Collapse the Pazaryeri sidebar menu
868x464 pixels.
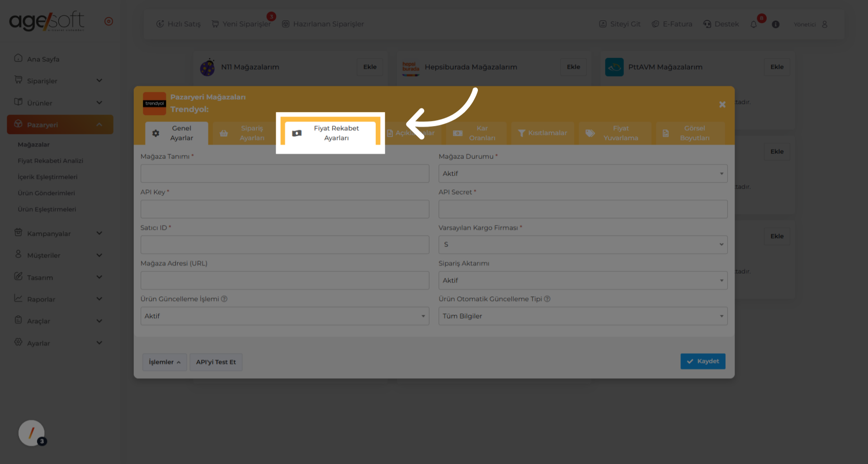coord(60,124)
